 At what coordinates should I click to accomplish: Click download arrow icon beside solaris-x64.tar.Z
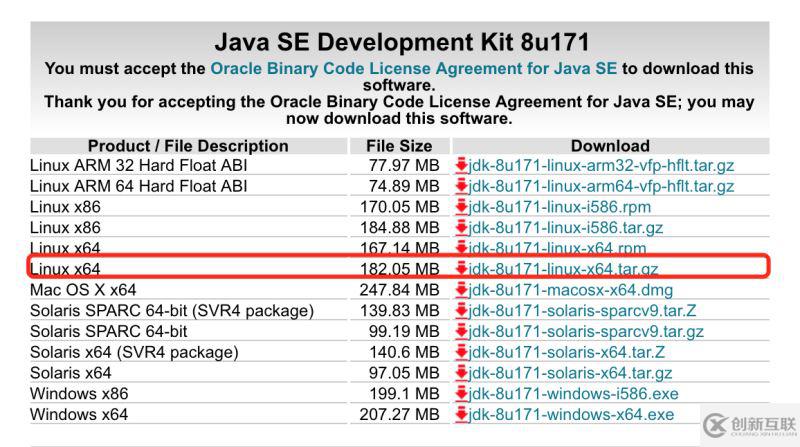461,352
